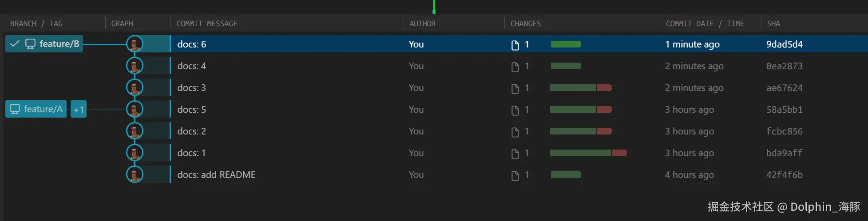The image size is (868, 221).
Task: Select the feature/B branch label
Action: tap(59, 44)
